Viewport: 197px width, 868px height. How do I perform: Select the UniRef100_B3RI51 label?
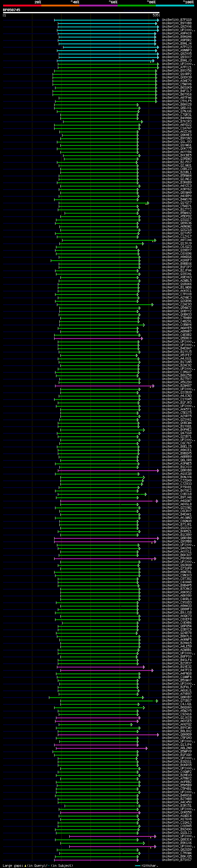(177, 806)
